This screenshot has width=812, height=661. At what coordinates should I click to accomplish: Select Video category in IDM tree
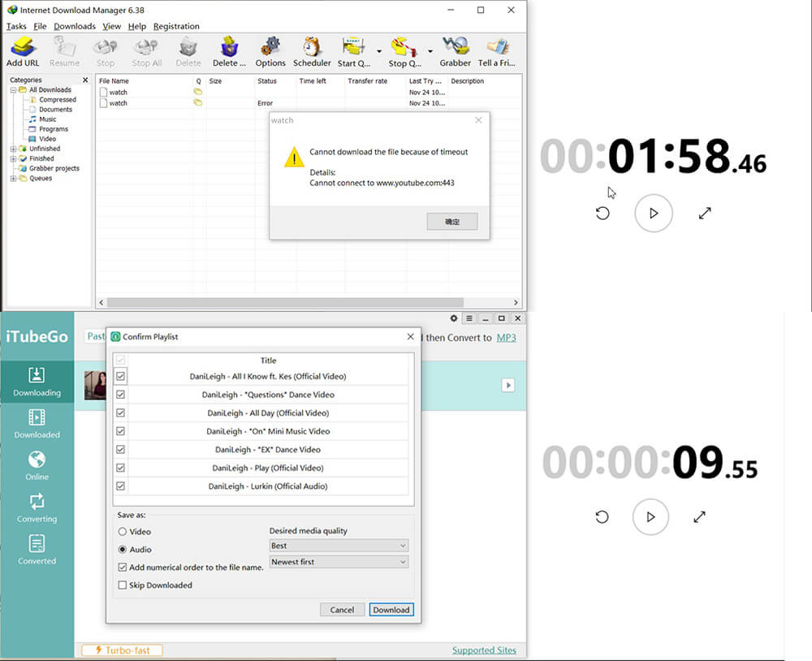(x=47, y=139)
